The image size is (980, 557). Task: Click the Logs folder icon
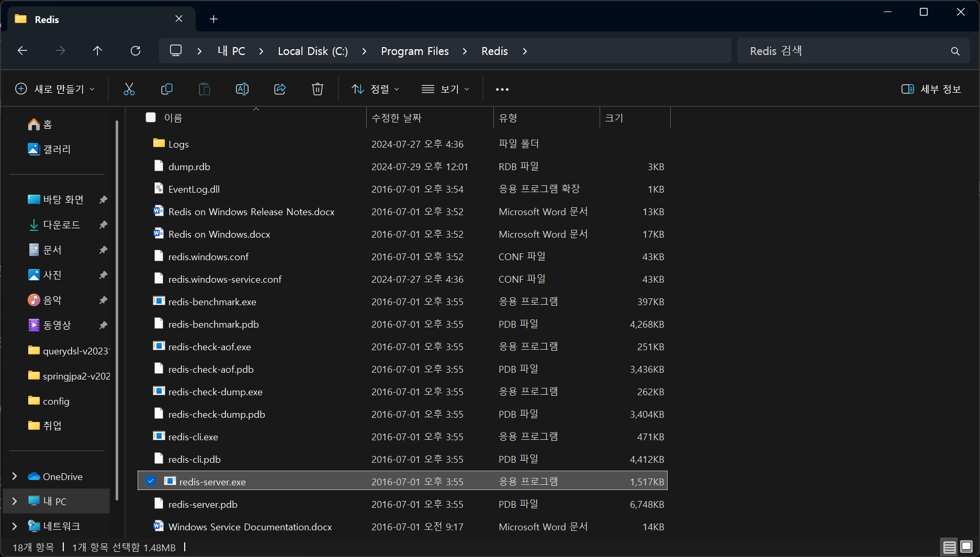[159, 143]
